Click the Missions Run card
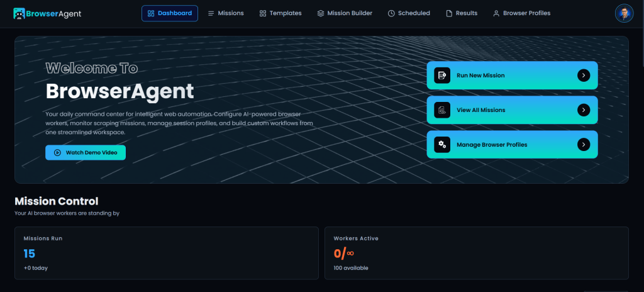Screen dimensions: 644x292 tap(166, 253)
